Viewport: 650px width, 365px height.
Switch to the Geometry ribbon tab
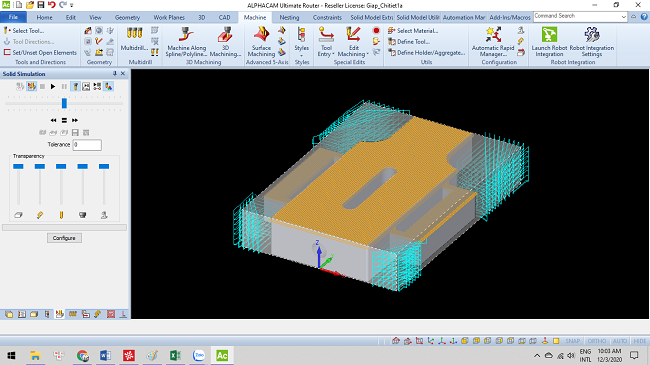point(127,17)
